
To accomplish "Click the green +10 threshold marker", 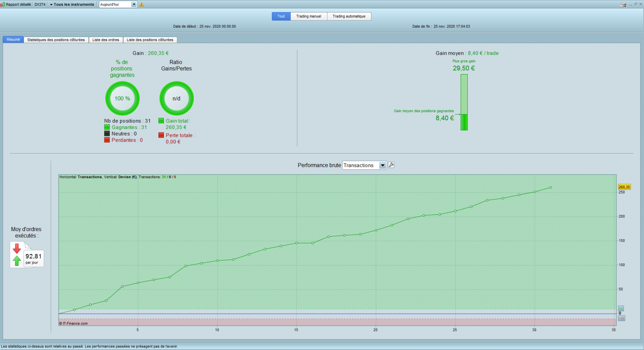I will pyautogui.click(x=621, y=309).
